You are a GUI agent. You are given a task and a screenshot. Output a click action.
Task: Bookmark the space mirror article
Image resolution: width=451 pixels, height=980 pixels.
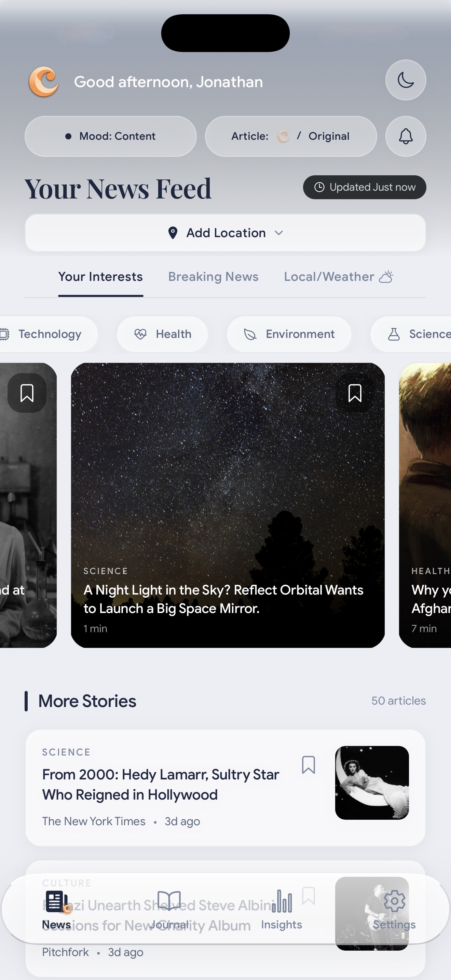click(x=354, y=393)
